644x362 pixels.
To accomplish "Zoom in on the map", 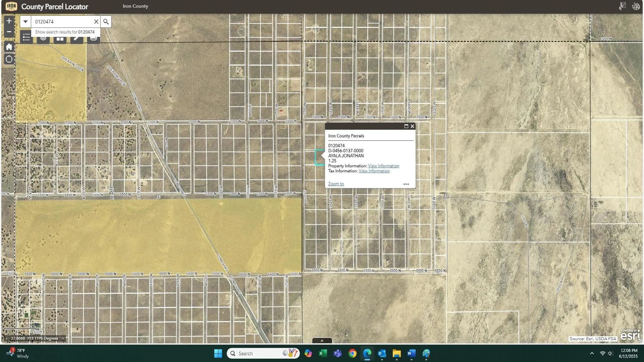I will (x=9, y=21).
